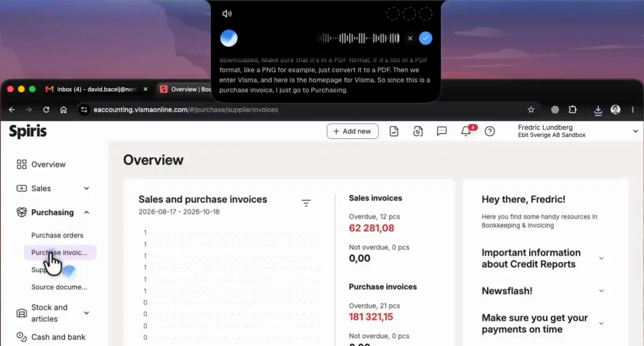Viewport: 644px width, 346px height.
Task: Click the Purchasing box icon
Action: (21, 212)
